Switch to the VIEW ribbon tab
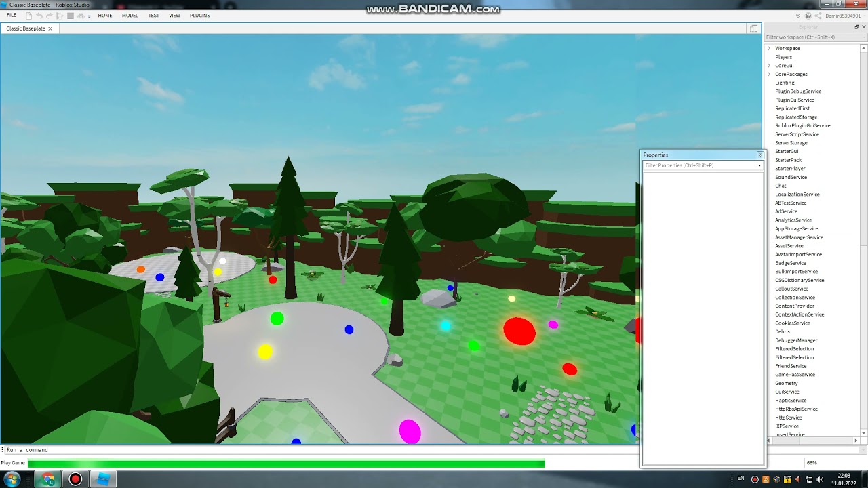 click(x=174, y=15)
